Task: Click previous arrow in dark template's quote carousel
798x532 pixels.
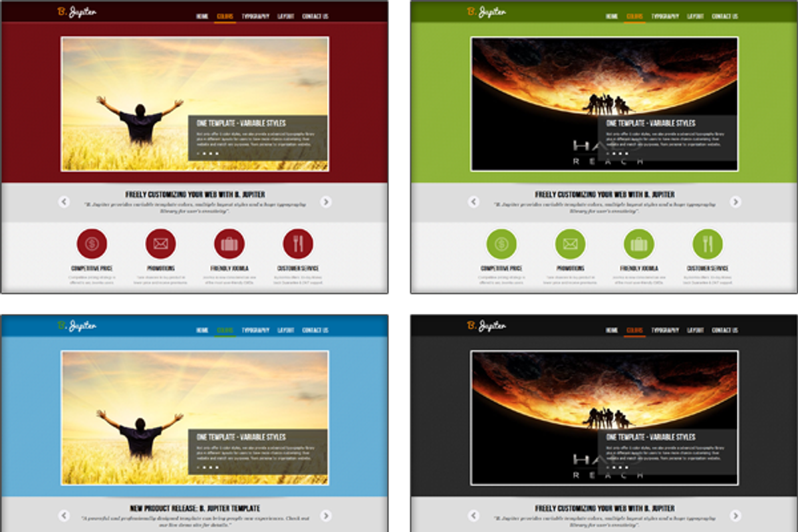Action: point(473,515)
